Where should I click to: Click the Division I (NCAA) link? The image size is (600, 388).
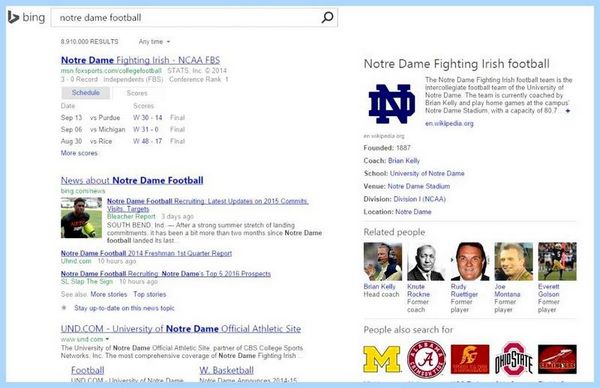tap(419, 199)
